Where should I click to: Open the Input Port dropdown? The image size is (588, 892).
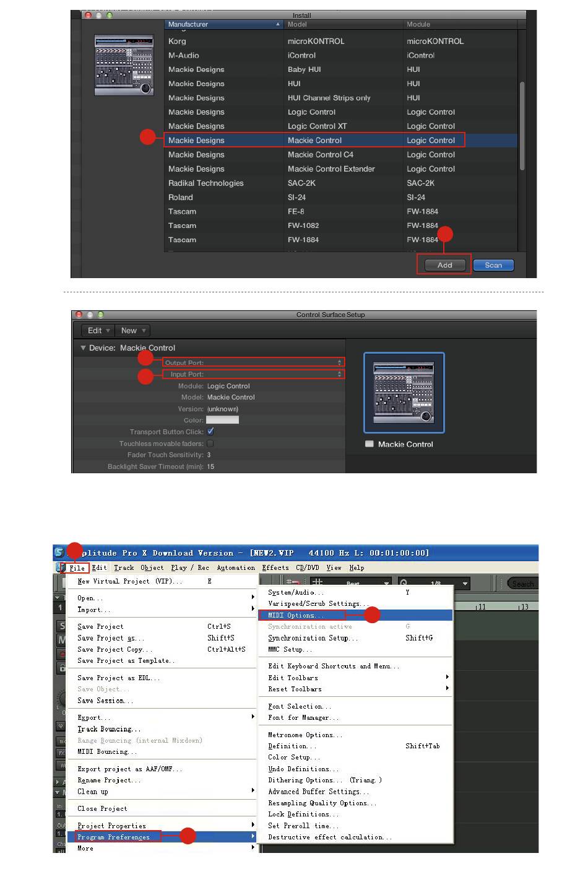click(x=254, y=374)
